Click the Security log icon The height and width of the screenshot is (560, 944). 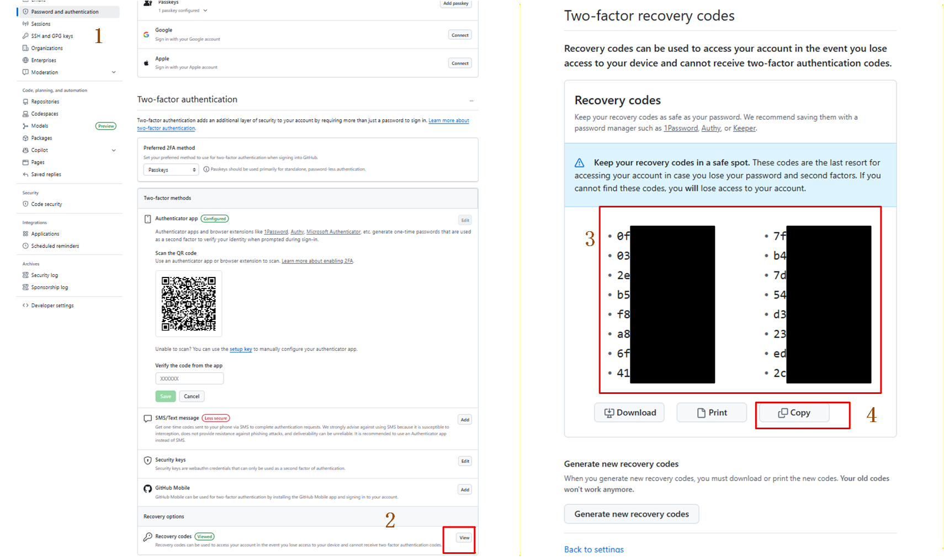coord(25,275)
